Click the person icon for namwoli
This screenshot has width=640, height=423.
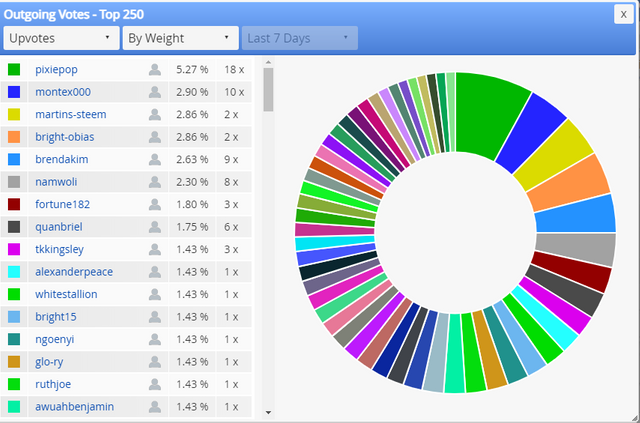click(x=155, y=182)
